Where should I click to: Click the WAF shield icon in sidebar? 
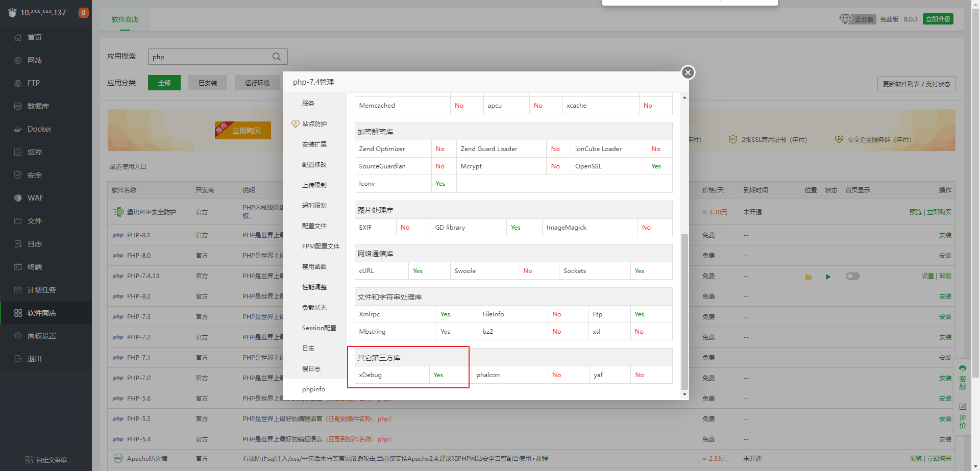click(x=18, y=198)
